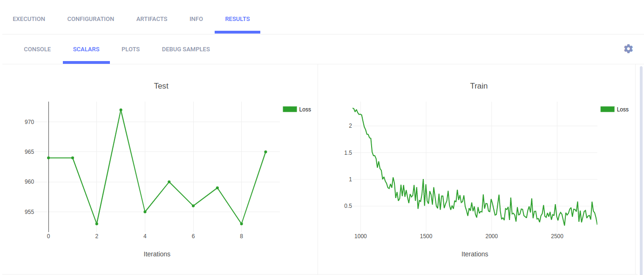644x275 pixels.
Task: Click the green Loss swatch in Test legend
Action: tap(290, 109)
